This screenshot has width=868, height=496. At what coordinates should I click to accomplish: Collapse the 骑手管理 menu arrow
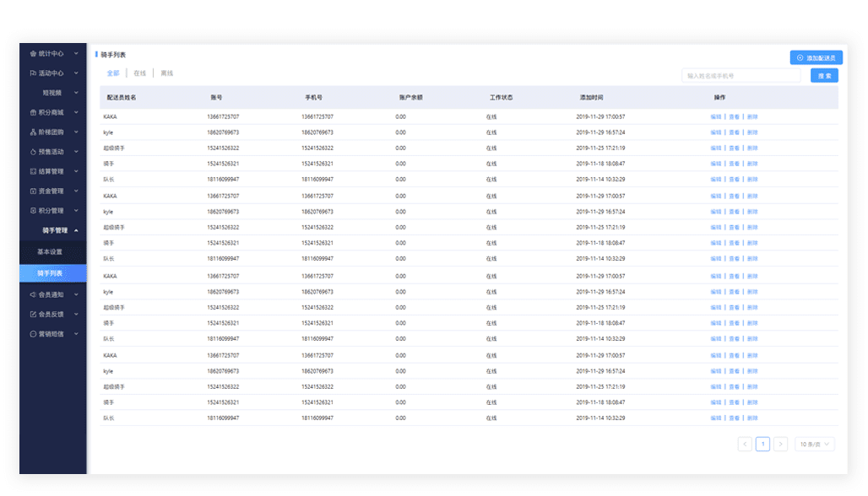76,230
